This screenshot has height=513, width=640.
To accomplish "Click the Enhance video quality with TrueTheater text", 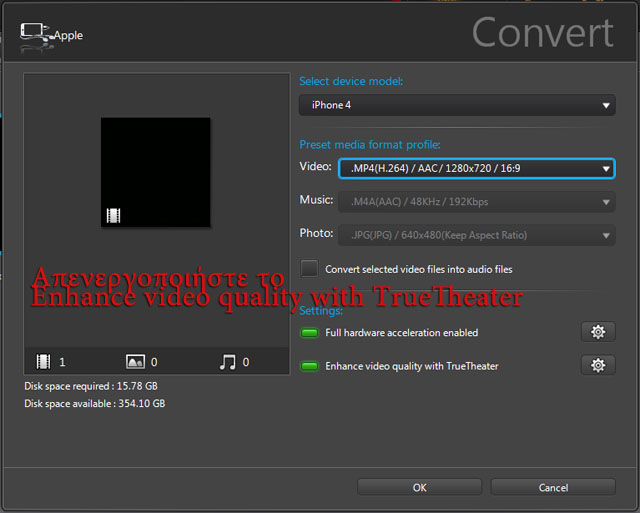I will pos(412,366).
